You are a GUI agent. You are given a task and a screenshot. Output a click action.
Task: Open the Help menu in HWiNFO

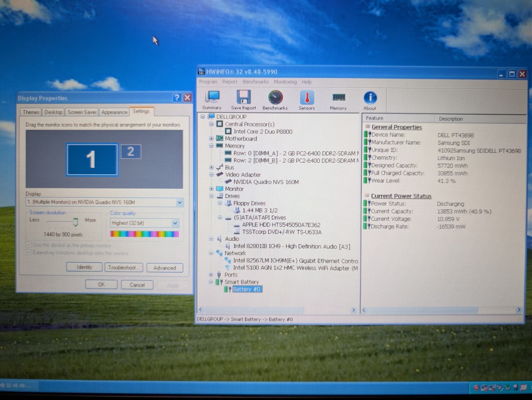click(x=307, y=82)
